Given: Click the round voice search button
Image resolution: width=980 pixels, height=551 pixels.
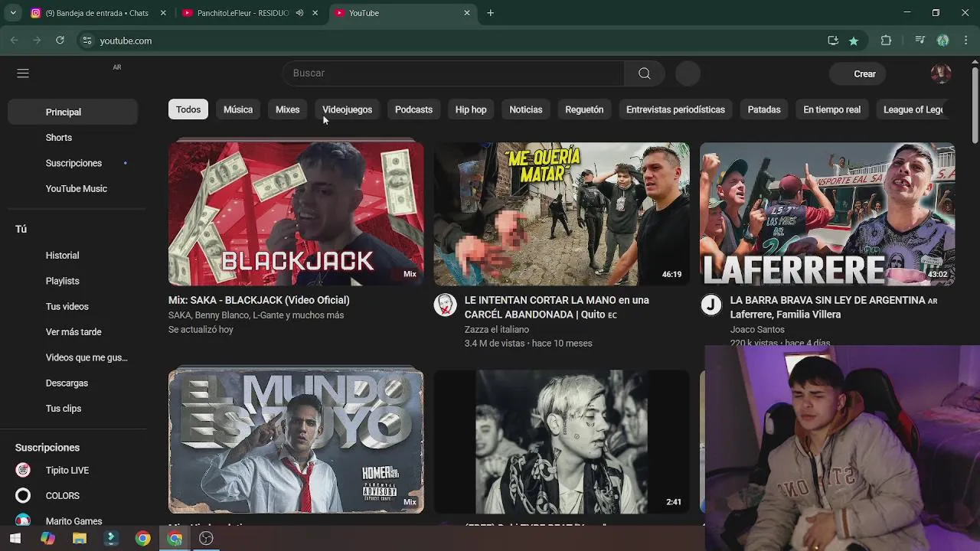Looking at the screenshot, I should coord(688,73).
